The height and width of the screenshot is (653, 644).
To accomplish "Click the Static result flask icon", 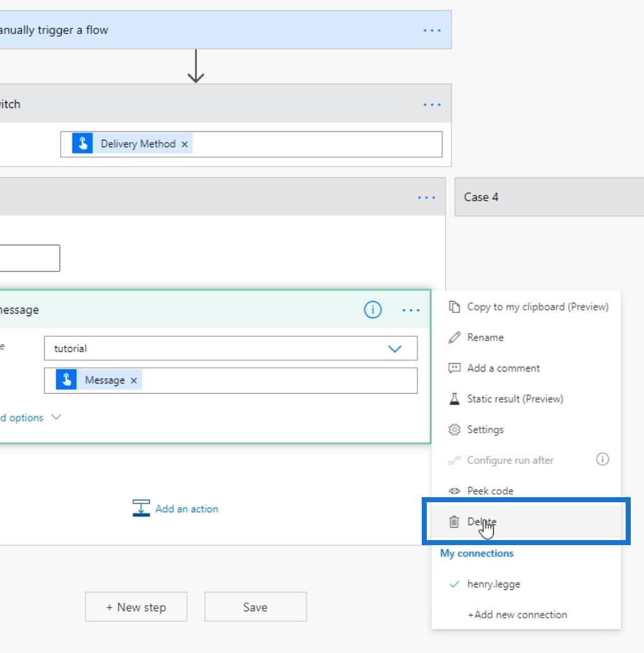I will point(455,399).
